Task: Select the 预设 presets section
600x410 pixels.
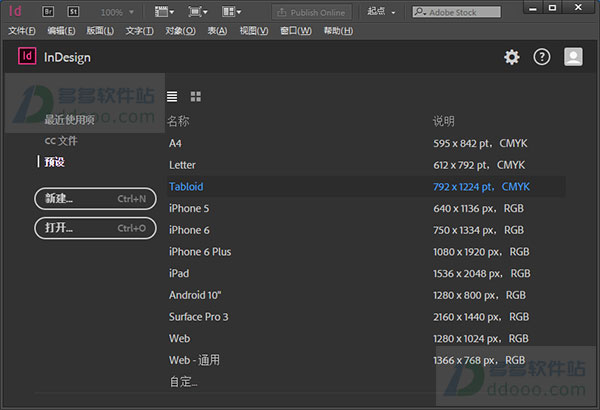Action: [x=54, y=162]
